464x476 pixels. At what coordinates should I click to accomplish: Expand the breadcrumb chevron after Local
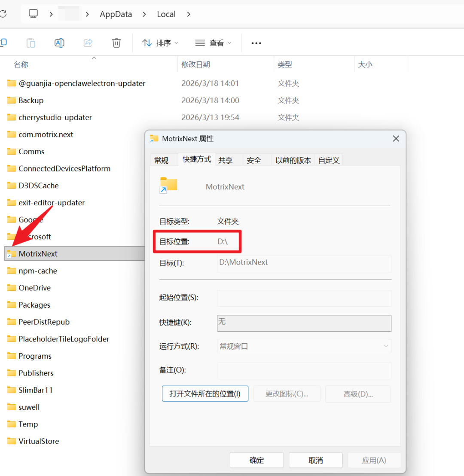[x=189, y=14]
